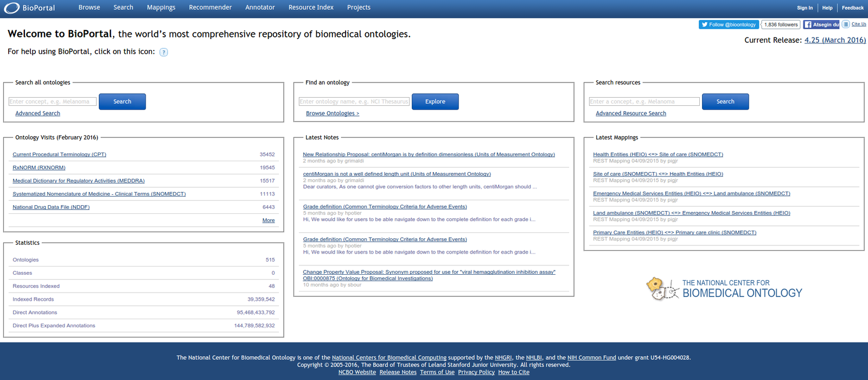This screenshot has width=868, height=380.
Task: Click the 1,836 followers counter
Action: (x=781, y=24)
